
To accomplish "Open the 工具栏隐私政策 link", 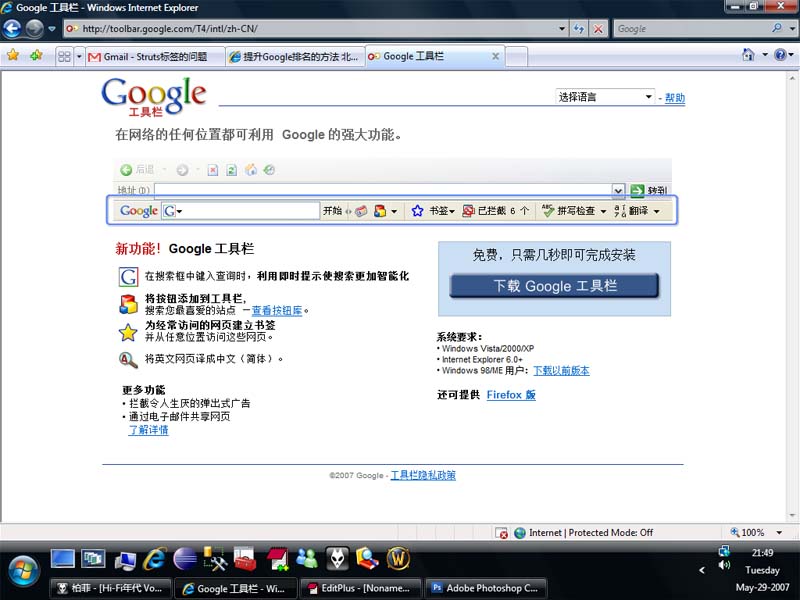I will coord(423,475).
